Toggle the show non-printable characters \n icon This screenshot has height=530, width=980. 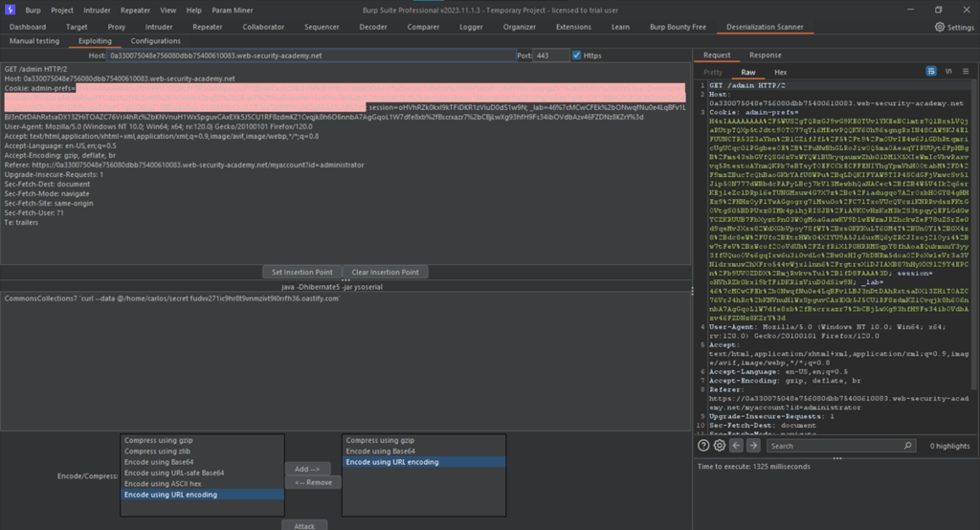click(948, 72)
